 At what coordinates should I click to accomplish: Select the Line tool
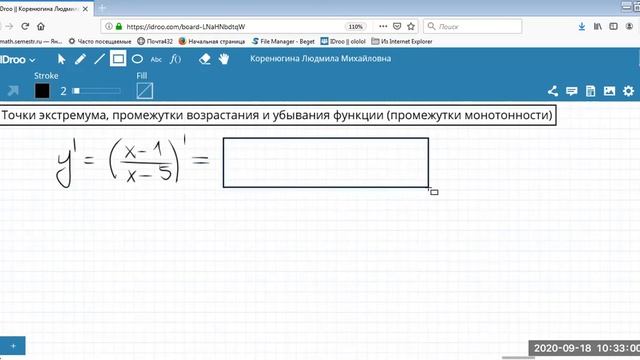point(99,59)
